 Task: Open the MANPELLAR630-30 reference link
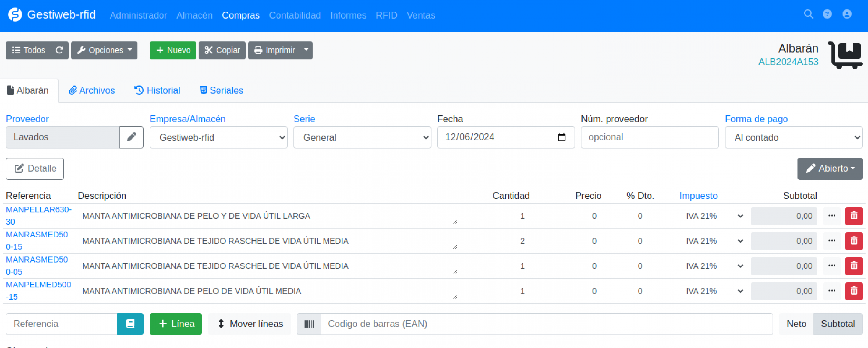click(x=38, y=216)
